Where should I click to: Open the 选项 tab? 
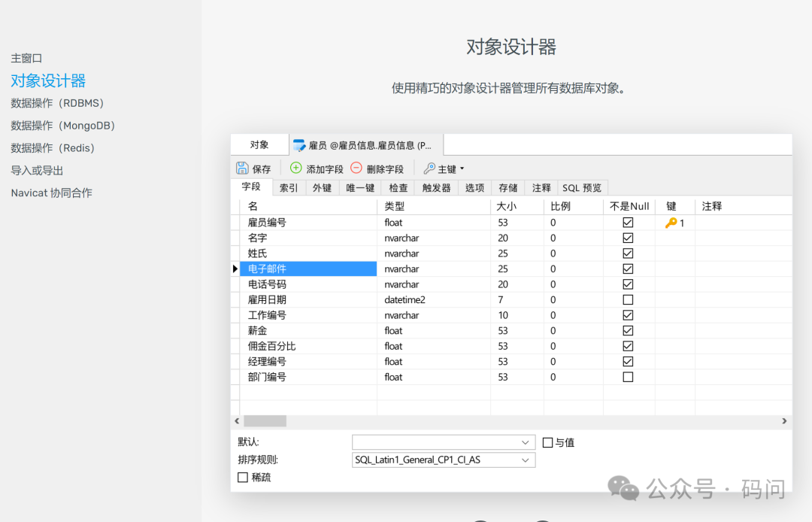coord(475,188)
